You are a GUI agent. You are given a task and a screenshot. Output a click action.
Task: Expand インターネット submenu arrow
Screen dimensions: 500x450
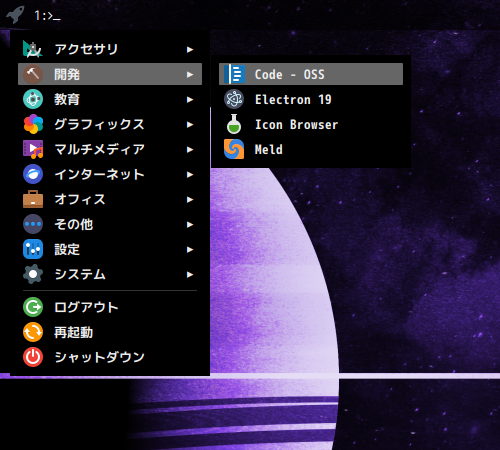coord(190,174)
